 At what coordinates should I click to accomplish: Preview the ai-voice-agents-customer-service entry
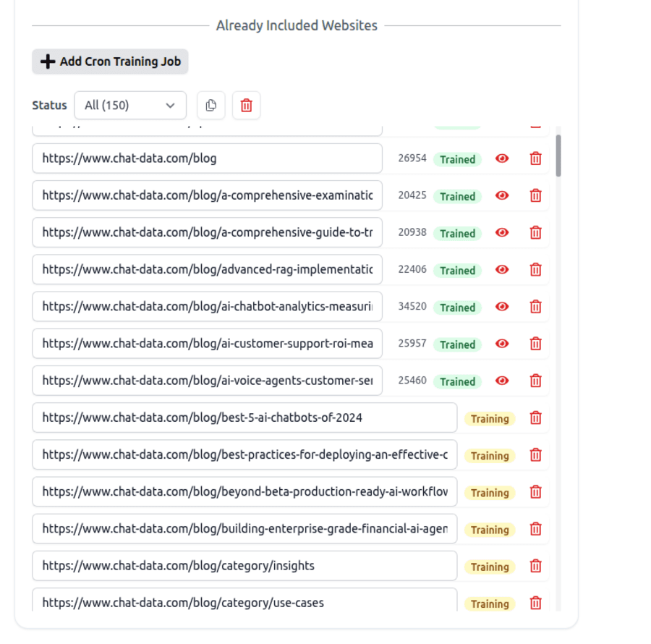pos(501,381)
